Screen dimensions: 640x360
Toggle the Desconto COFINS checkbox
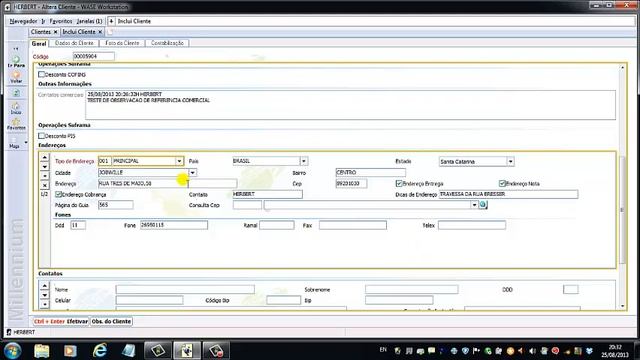(41, 74)
